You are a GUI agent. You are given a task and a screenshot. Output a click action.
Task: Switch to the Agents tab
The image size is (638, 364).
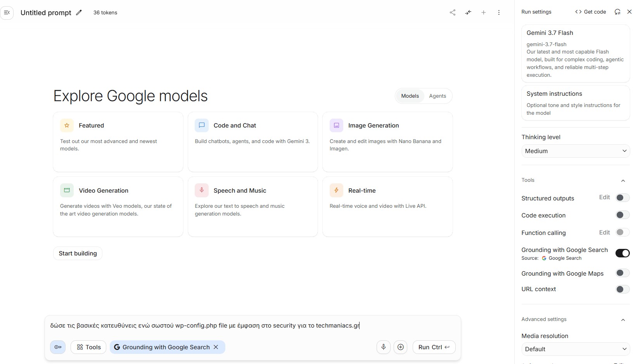(x=437, y=96)
